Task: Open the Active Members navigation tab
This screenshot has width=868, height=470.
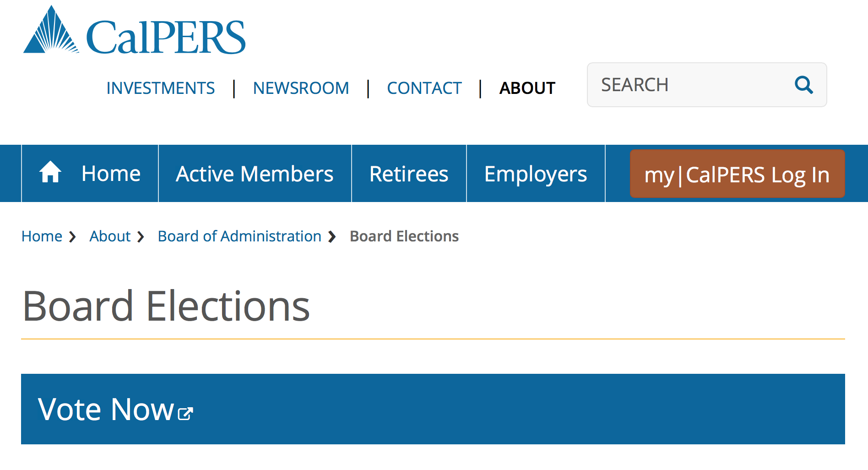Action: pyautogui.click(x=255, y=174)
